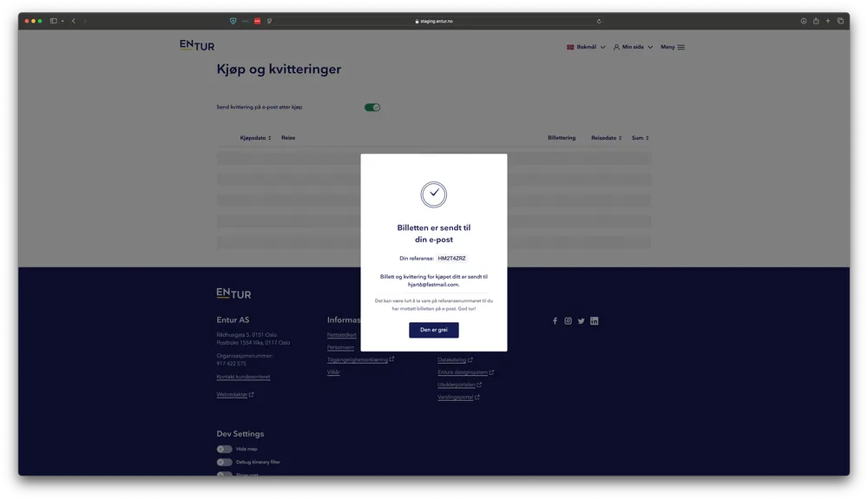Viewport: 868px width, 500px height.
Task: Enable the Debug itinerary filter switch
Action: click(225, 462)
